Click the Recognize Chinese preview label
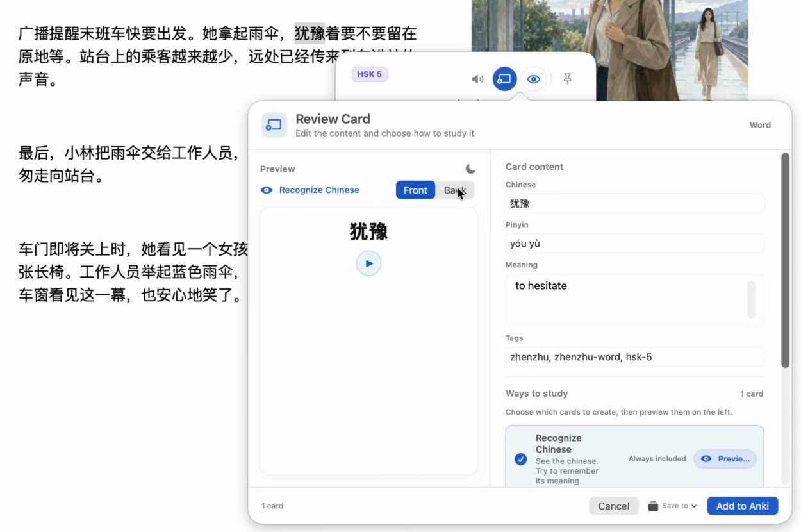This screenshot has height=532, width=801. [319, 190]
